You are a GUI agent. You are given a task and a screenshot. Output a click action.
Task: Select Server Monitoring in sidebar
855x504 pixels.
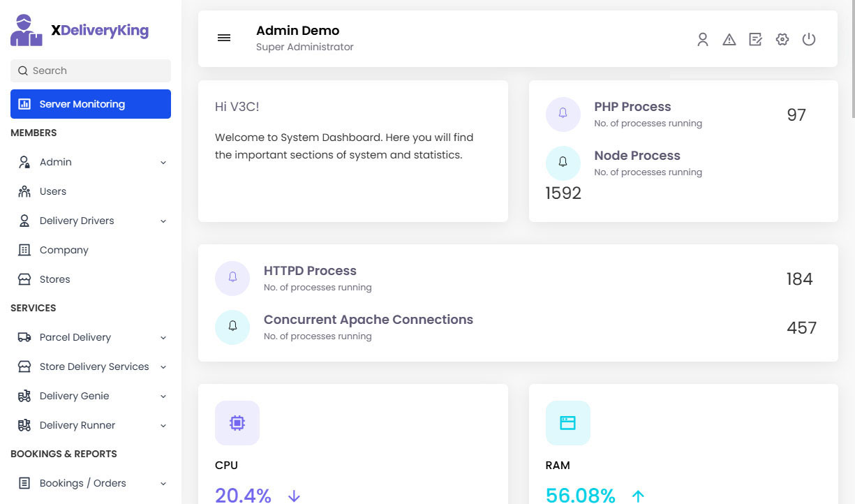[91, 104]
